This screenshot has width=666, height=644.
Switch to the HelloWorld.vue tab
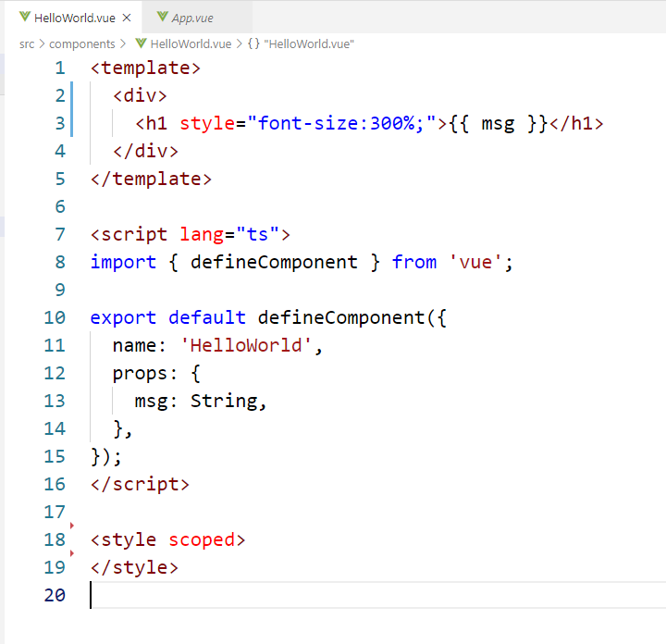point(75,18)
